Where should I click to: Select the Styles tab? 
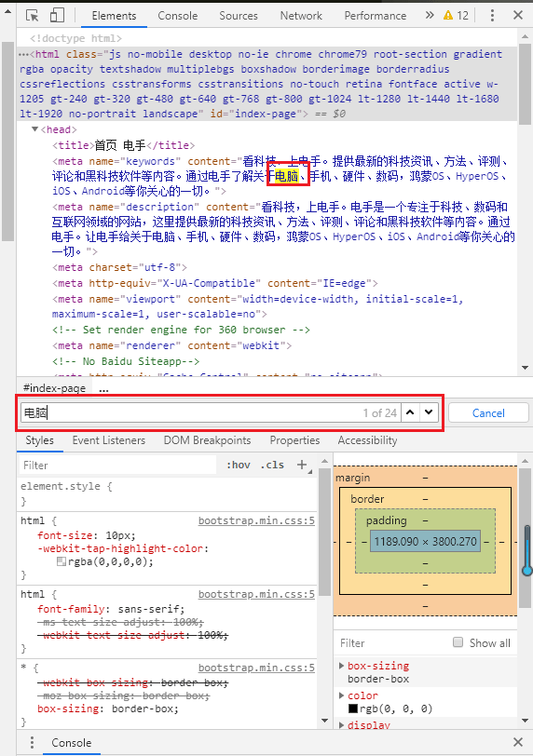[39, 440]
